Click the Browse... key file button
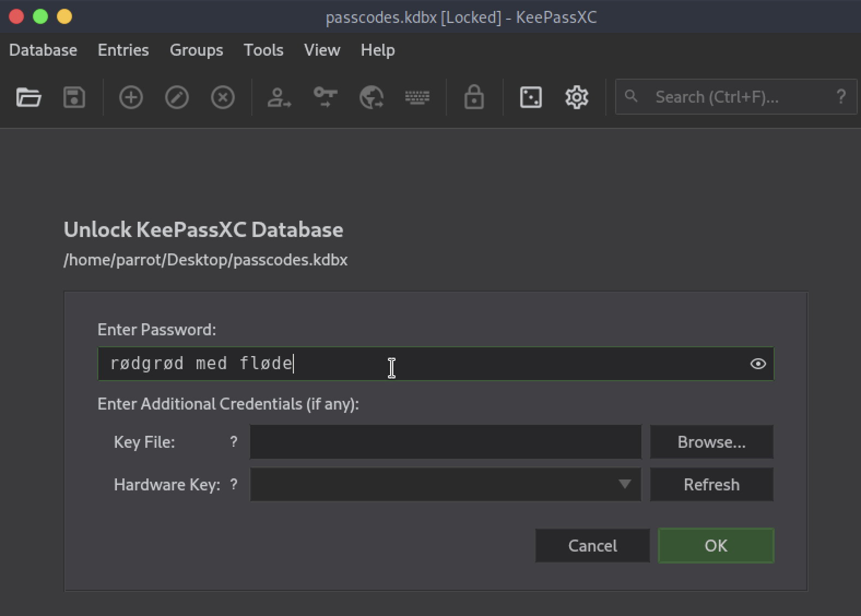Viewport: 861px width, 616px height. [x=712, y=442]
